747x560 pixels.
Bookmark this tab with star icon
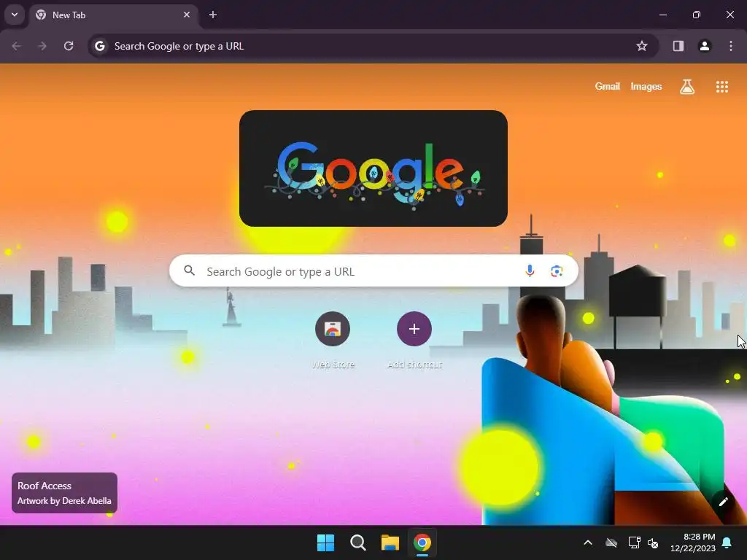(x=642, y=46)
